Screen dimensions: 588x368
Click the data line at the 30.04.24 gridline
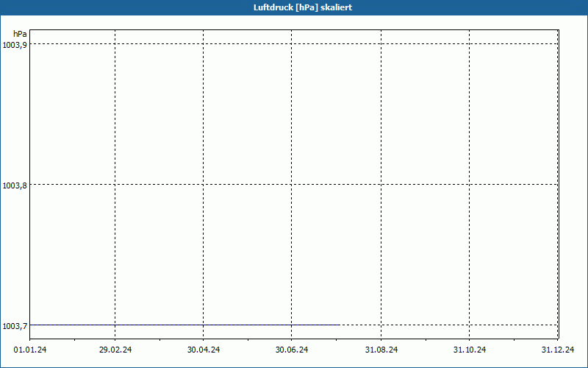204,325
